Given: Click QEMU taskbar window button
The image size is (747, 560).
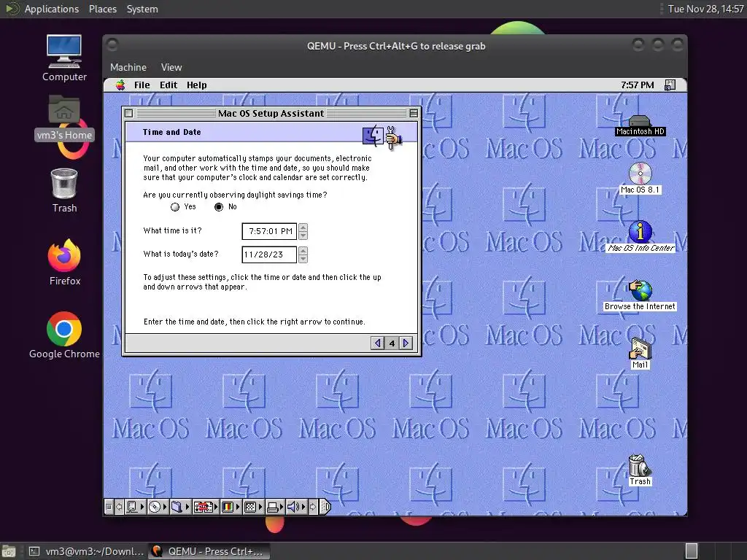Looking at the screenshot, I should (x=209, y=551).
